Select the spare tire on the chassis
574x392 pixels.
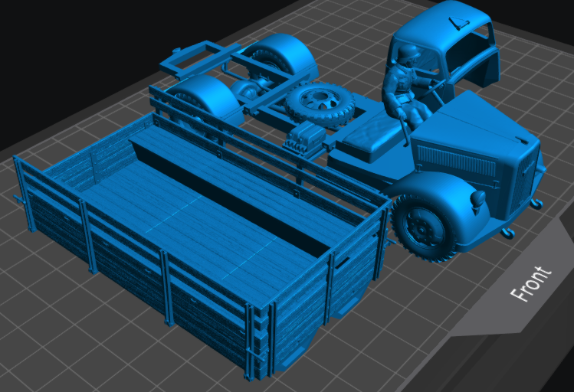click(320, 103)
